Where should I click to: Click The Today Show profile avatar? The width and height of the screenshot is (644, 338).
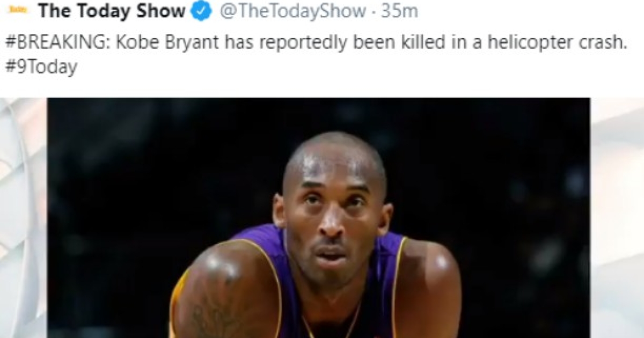[18, 11]
